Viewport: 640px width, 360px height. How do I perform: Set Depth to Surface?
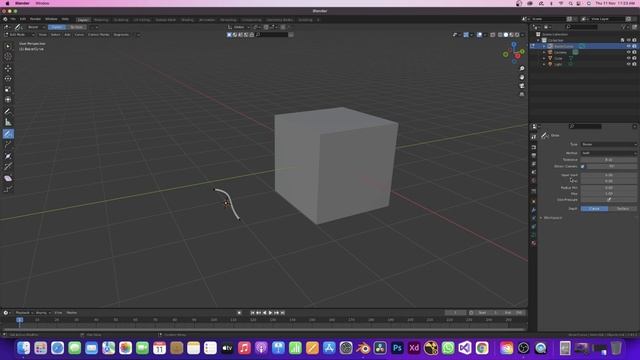[x=622, y=209]
